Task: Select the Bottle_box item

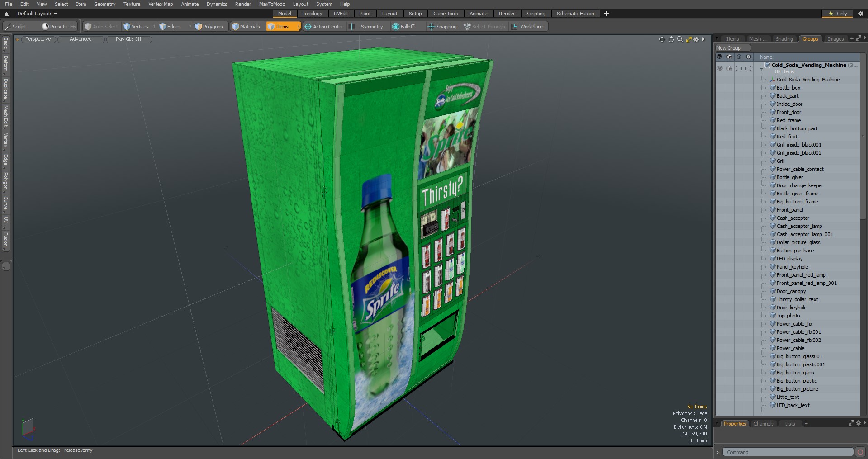Action: [x=788, y=88]
